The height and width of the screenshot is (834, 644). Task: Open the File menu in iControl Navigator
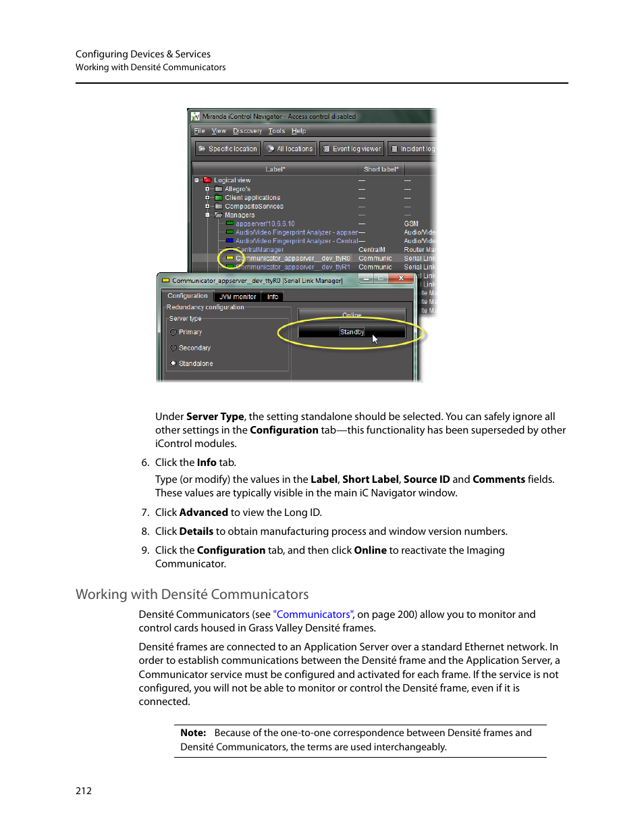199,131
